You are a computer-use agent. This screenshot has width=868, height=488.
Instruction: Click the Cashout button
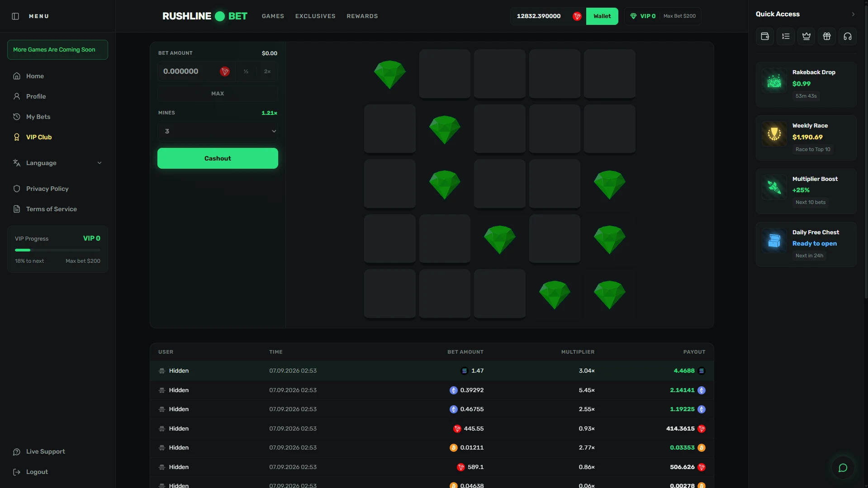pos(218,158)
